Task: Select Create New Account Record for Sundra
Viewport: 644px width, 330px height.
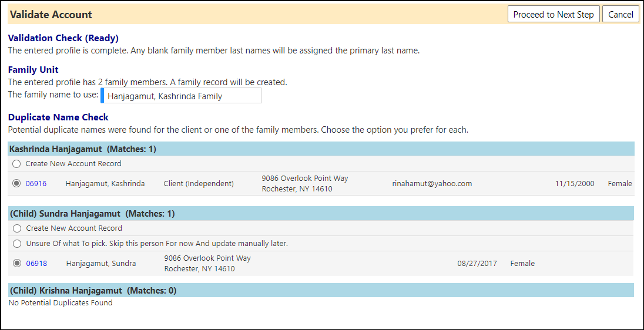Action: (x=17, y=228)
